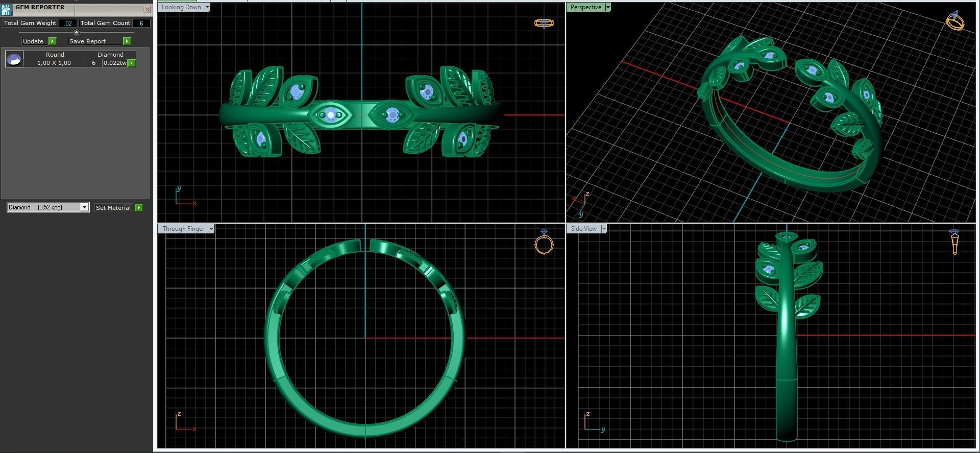Image resolution: width=980 pixels, height=453 pixels.
Task: Click the 'Round' cell in gem table
Action: [55, 55]
